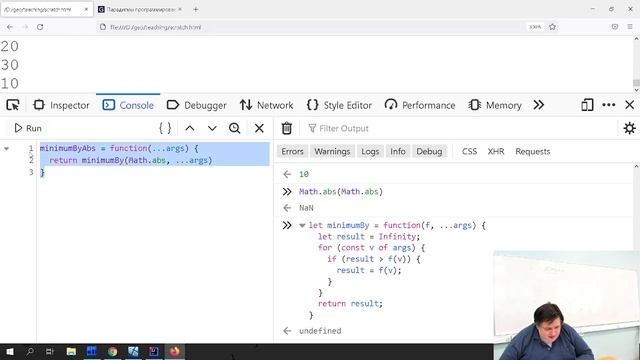Switch to the Console tab
This screenshot has height=360, width=640.
[x=128, y=105]
